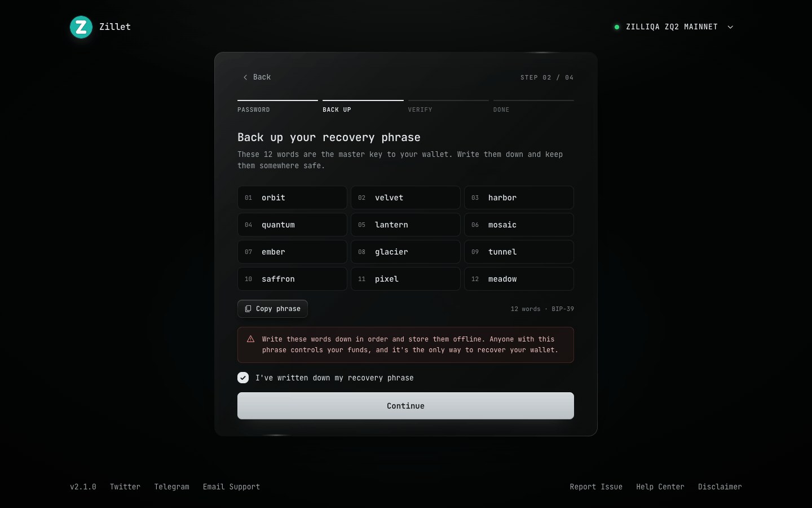Select the Back Up step tab
This screenshot has height=508, width=812.
click(363, 107)
